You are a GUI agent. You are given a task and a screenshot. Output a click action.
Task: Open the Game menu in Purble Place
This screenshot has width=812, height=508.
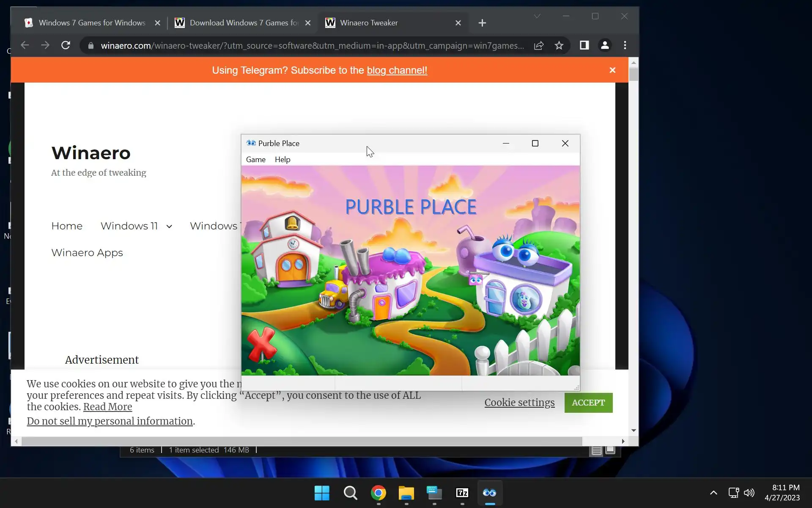[255, 160]
